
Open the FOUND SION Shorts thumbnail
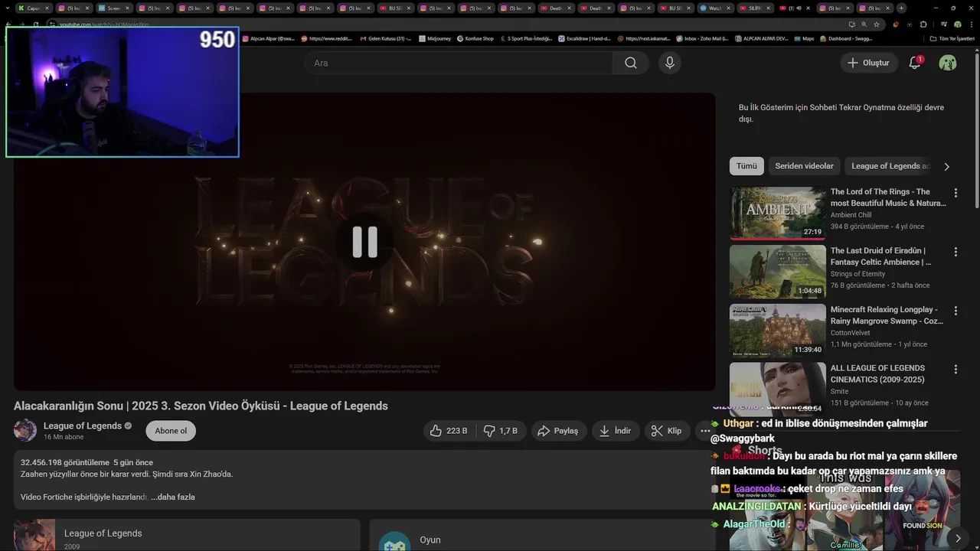click(x=923, y=511)
